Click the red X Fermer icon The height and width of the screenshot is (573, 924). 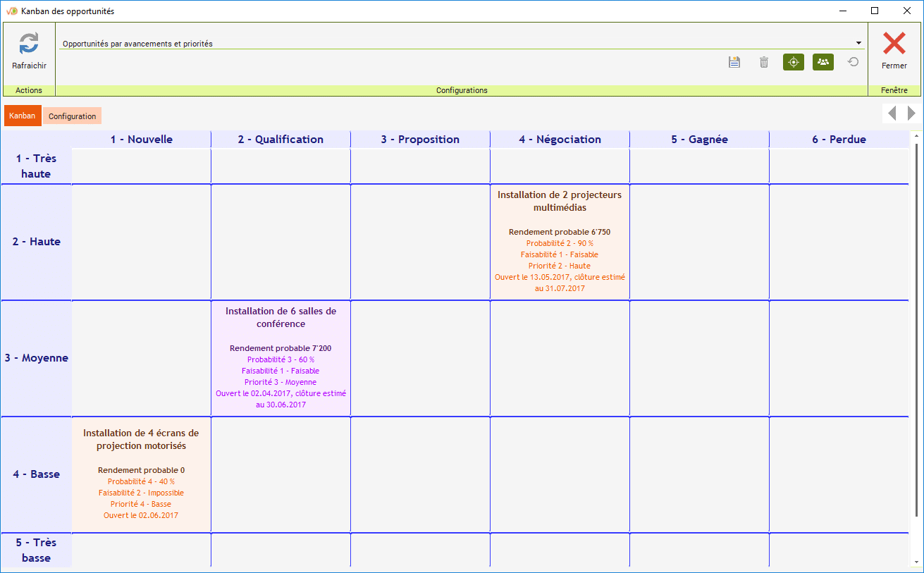894,44
